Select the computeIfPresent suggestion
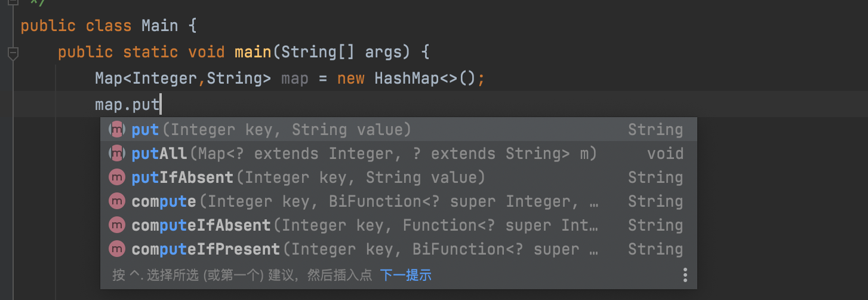 click(205, 249)
